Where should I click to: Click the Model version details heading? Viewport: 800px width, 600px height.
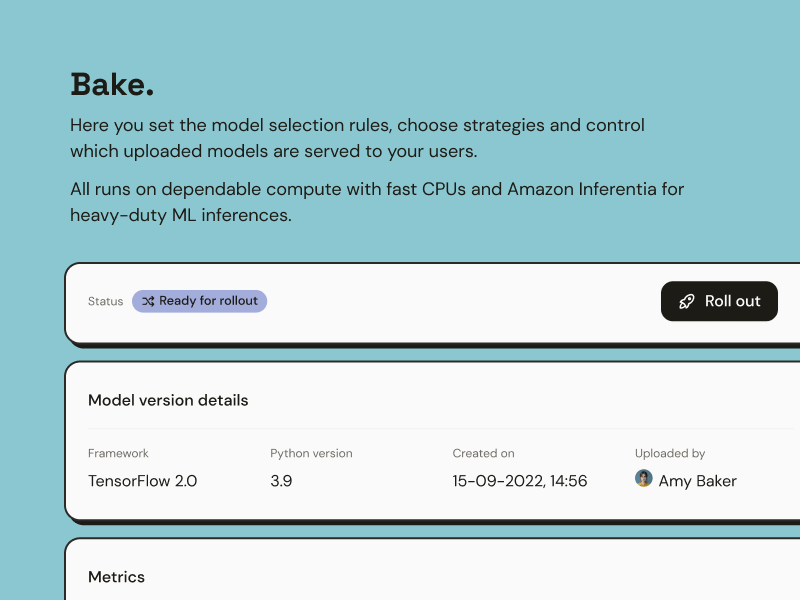168,400
